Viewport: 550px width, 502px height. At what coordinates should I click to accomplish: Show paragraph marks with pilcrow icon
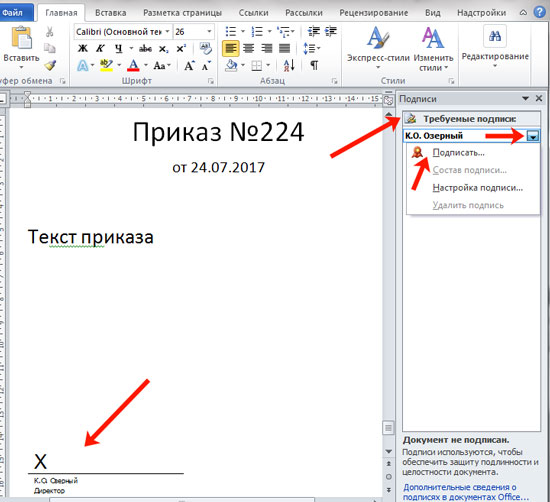pos(314,65)
